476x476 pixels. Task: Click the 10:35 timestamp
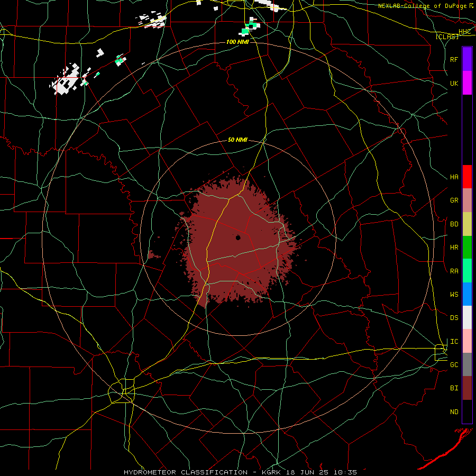pos(346,472)
